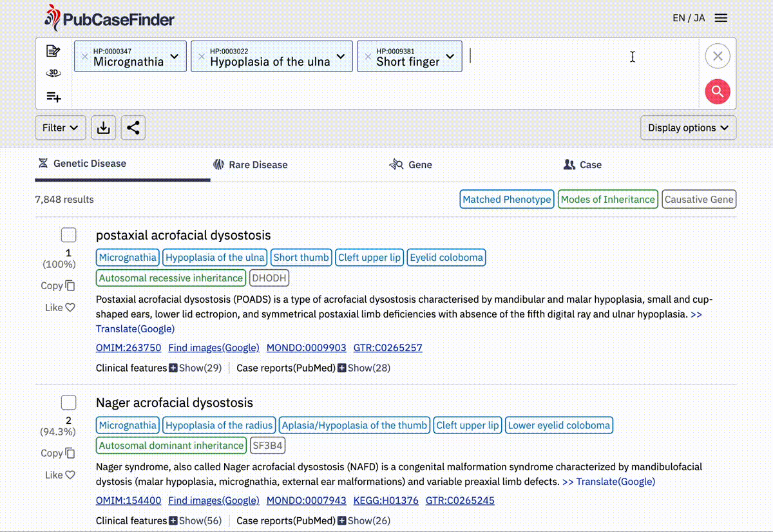Check the postaxial acrofacial dysostosis checkbox

[x=68, y=235]
